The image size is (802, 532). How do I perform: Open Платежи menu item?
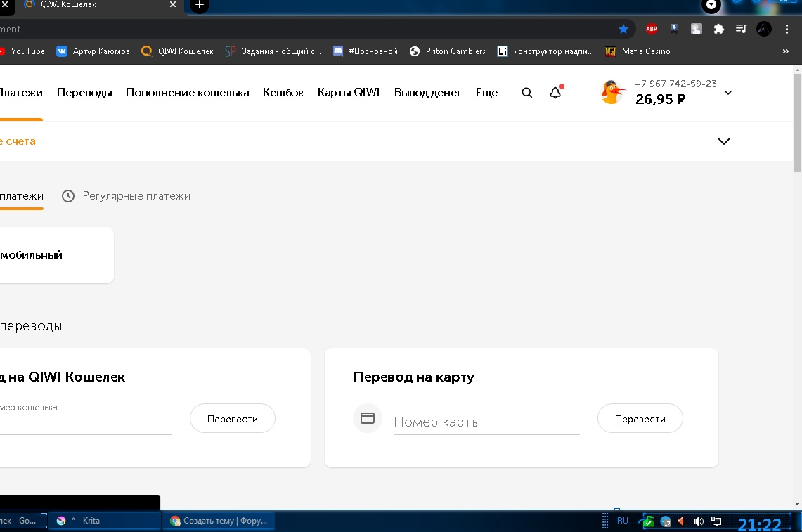pos(21,93)
